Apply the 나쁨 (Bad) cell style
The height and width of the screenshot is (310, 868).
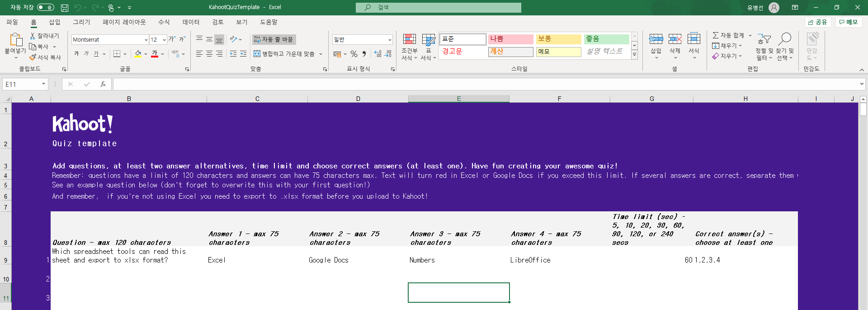[x=511, y=39]
